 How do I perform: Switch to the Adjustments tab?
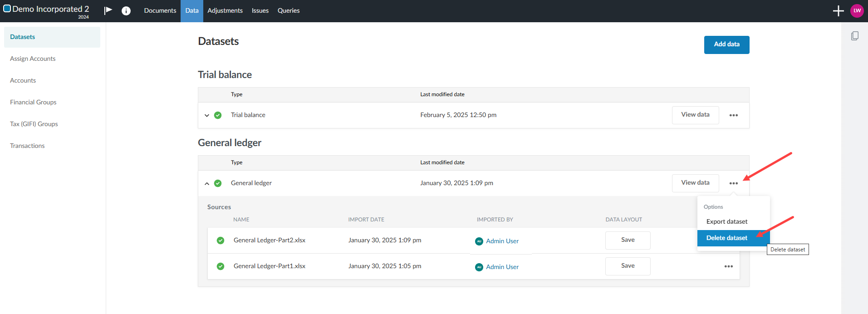pos(225,10)
